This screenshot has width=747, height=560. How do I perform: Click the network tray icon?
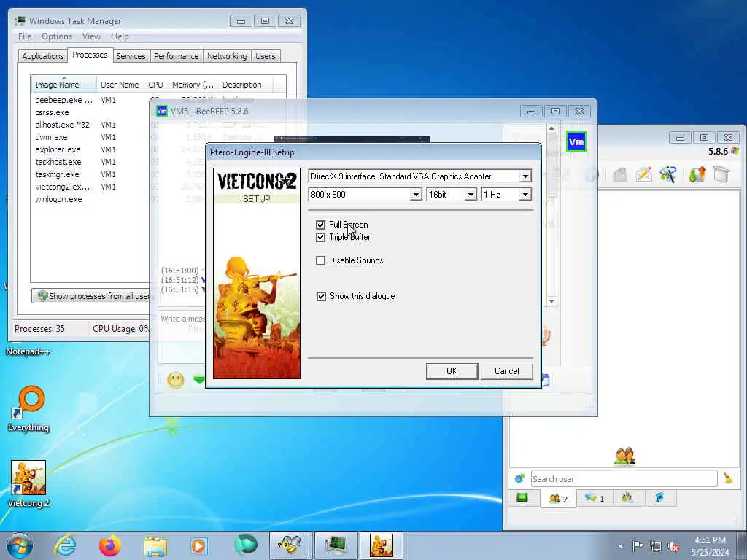(656, 546)
